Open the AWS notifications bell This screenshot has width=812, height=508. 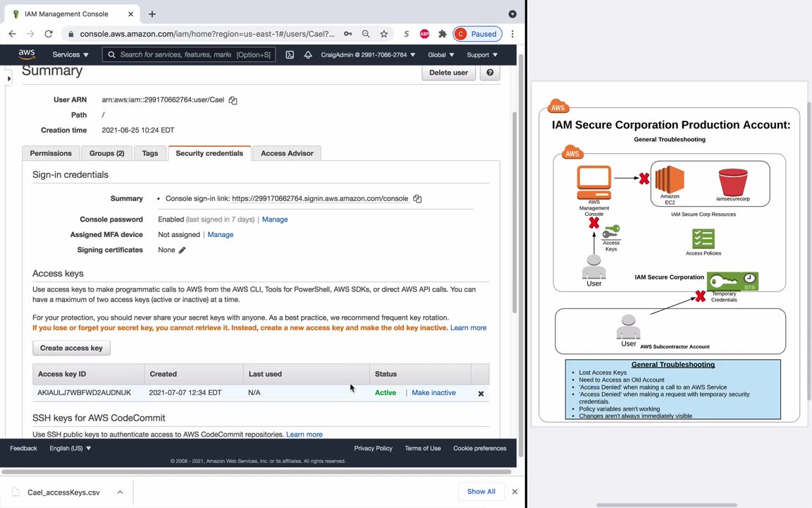[x=308, y=54]
